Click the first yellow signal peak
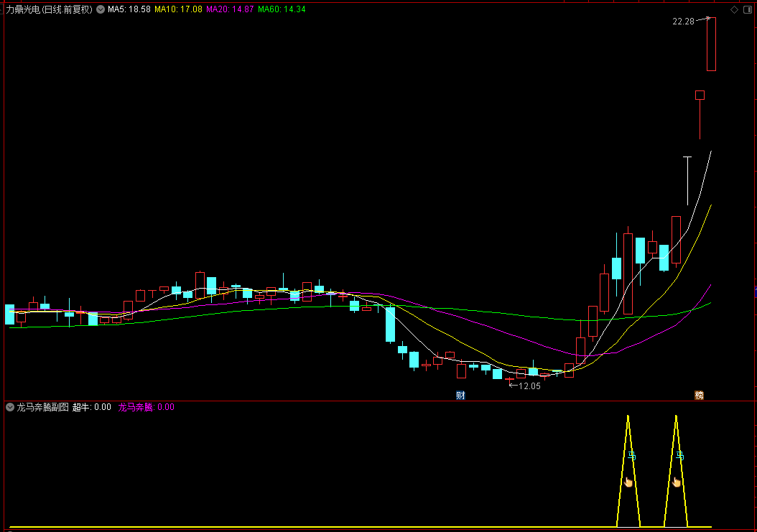This screenshot has width=757, height=532. coord(628,471)
